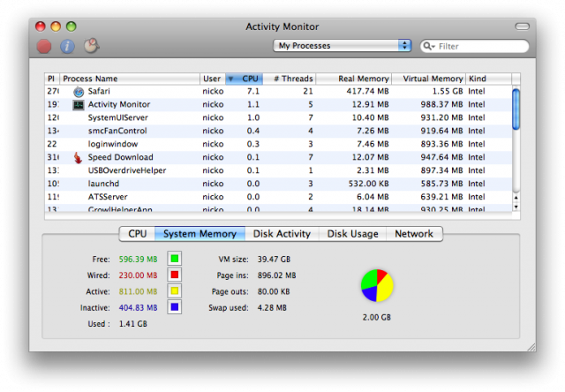Click Safari's 417.74 MB real memory value
This screenshot has width=565, height=392.
tap(367, 92)
